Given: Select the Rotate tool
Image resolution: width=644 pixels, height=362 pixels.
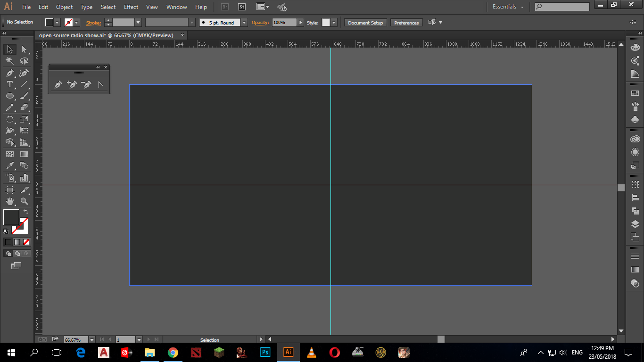Looking at the screenshot, I should point(9,119).
